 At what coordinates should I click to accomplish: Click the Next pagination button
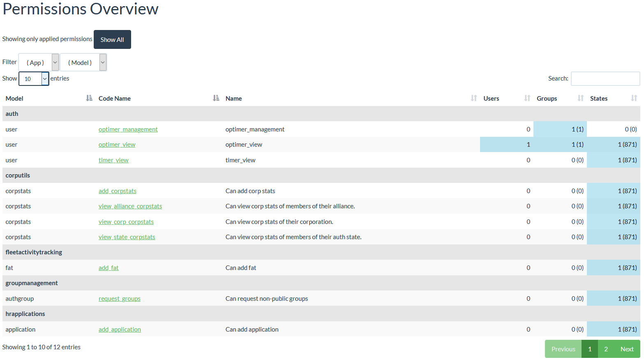(x=627, y=349)
